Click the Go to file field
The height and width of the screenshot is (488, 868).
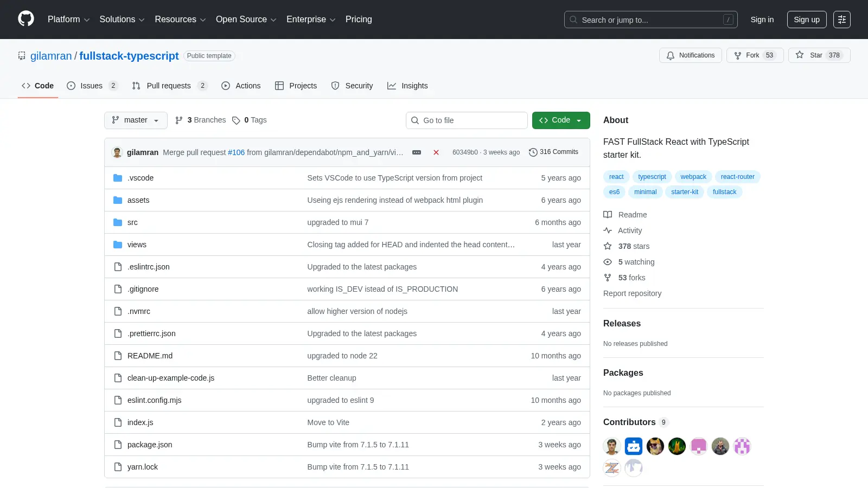[x=467, y=120]
